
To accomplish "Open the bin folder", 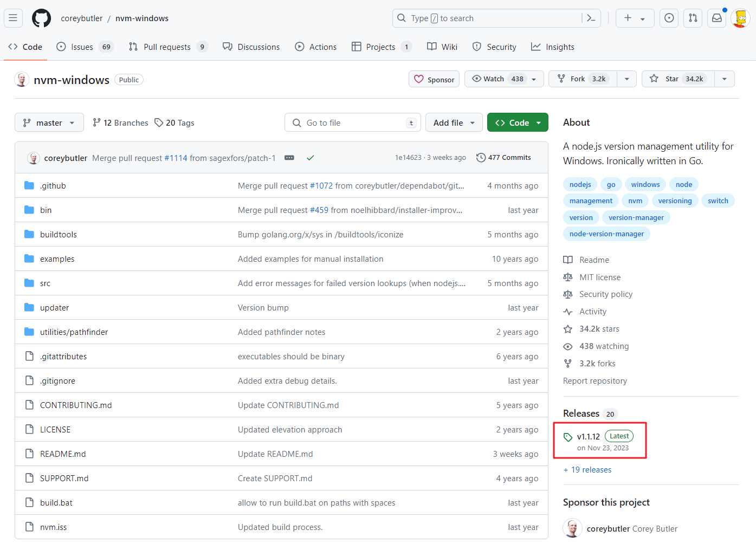I will (x=46, y=210).
